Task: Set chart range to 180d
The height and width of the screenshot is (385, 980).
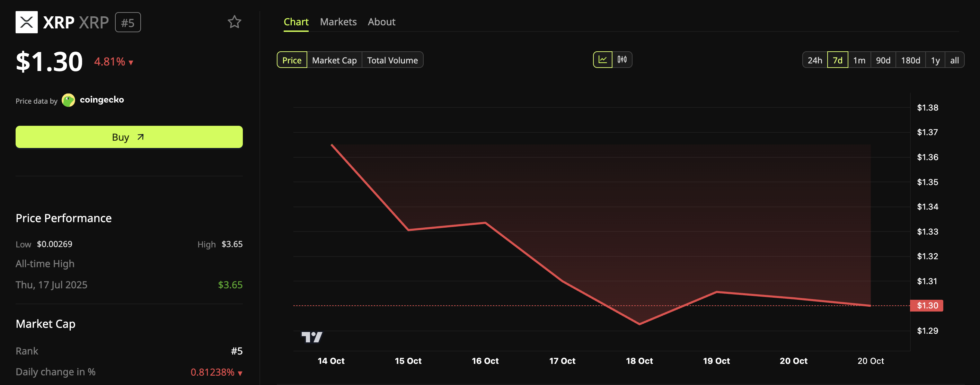Action: coord(910,60)
